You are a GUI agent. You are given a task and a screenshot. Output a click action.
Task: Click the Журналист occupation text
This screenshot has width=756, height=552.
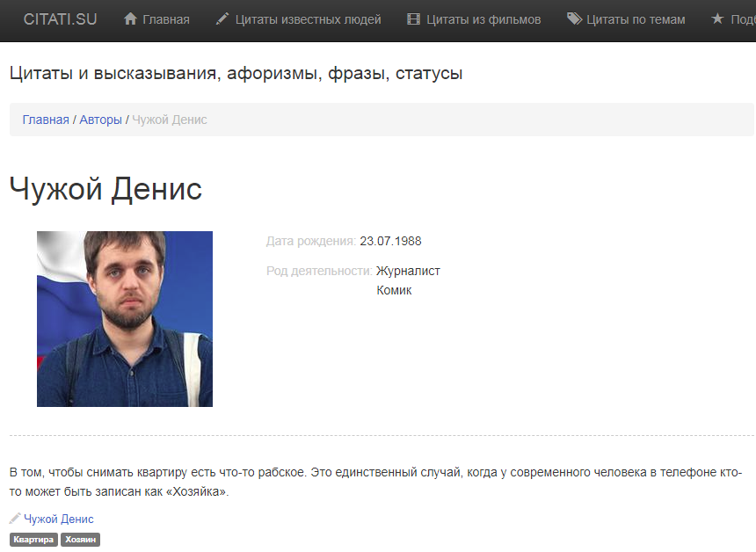tap(408, 271)
